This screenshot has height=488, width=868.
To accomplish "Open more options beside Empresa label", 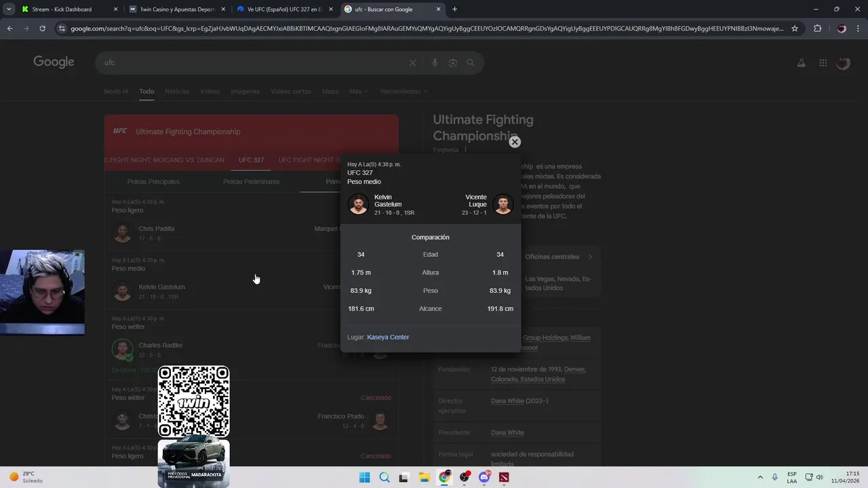I will click(465, 150).
